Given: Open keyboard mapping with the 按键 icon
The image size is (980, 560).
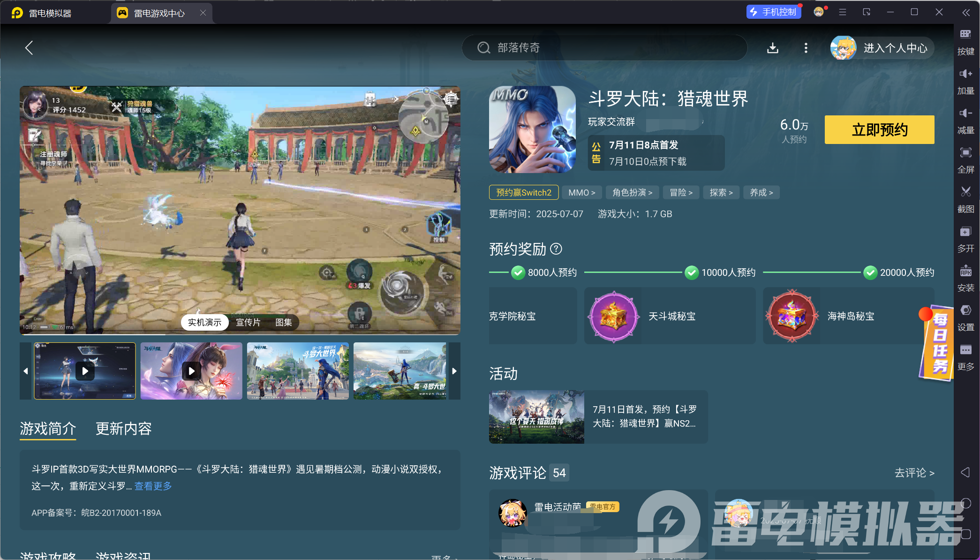Looking at the screenshot, I should [966, 42].
